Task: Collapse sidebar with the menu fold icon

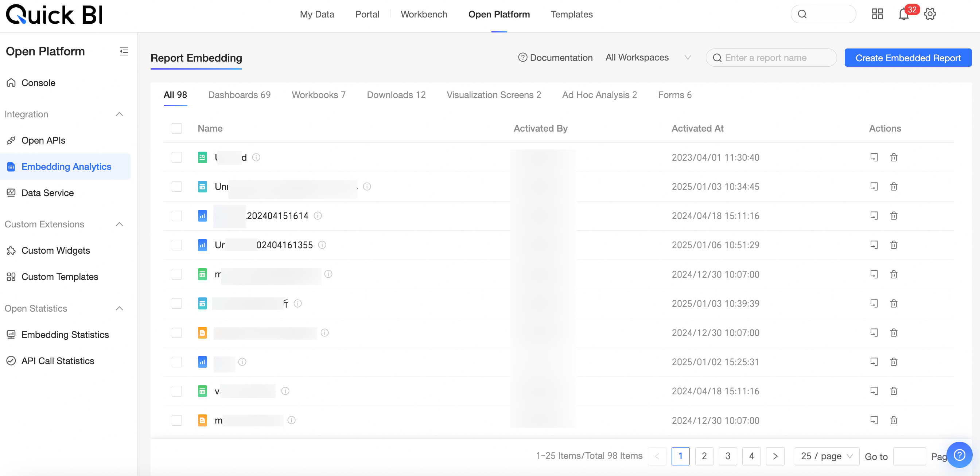Action: click(x=124, y=51)
